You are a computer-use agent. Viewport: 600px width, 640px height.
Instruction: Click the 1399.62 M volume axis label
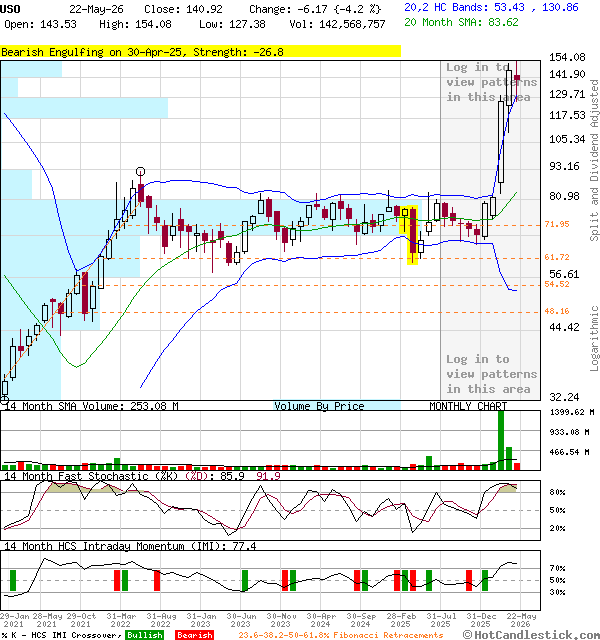point(572,412)
